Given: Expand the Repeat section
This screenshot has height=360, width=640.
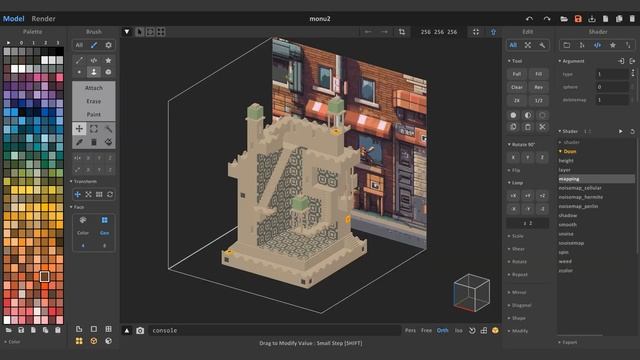Looking at the screenshot, I should (517, 275).
